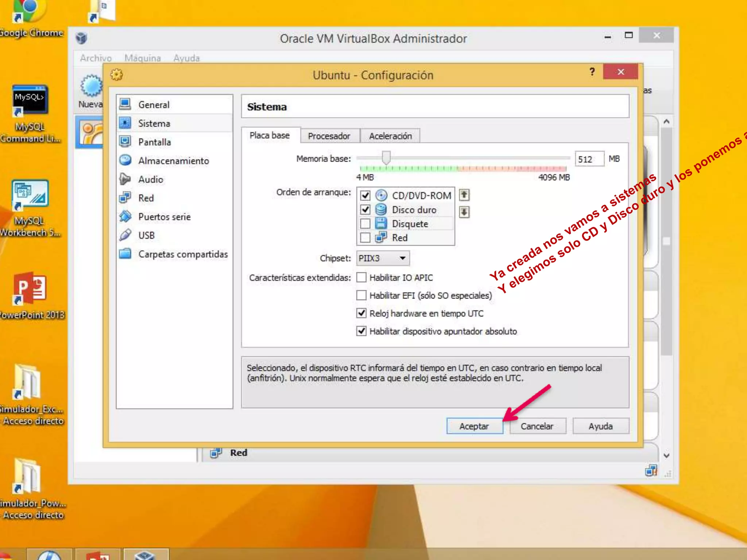Uncheck Reloj hardware en tiempo UTC

pyautogui.click(x=361, y=313)
